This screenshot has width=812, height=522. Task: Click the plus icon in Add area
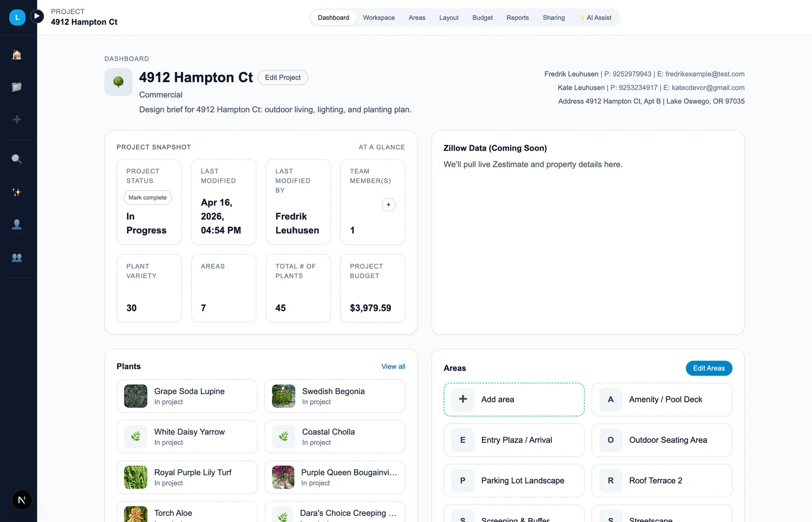pos(463,399)
